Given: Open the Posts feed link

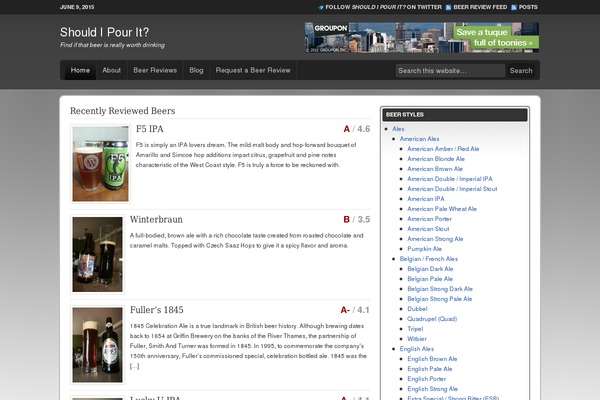Looking at the screenshot, I should [528, 7].
